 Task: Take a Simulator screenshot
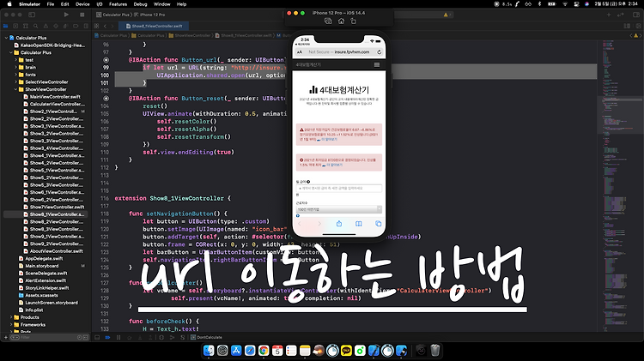pos(328,21)
